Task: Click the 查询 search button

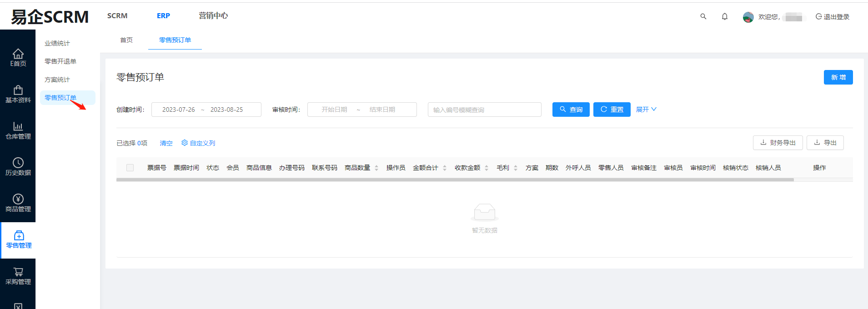Action: point(571,110)
